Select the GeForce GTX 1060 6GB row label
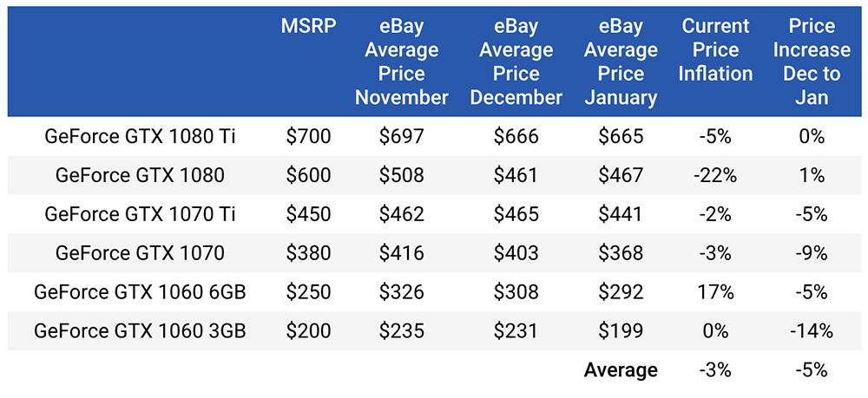The height and width of the screenshot is (398, 868). pyautogui.click(x=140, y=291)
